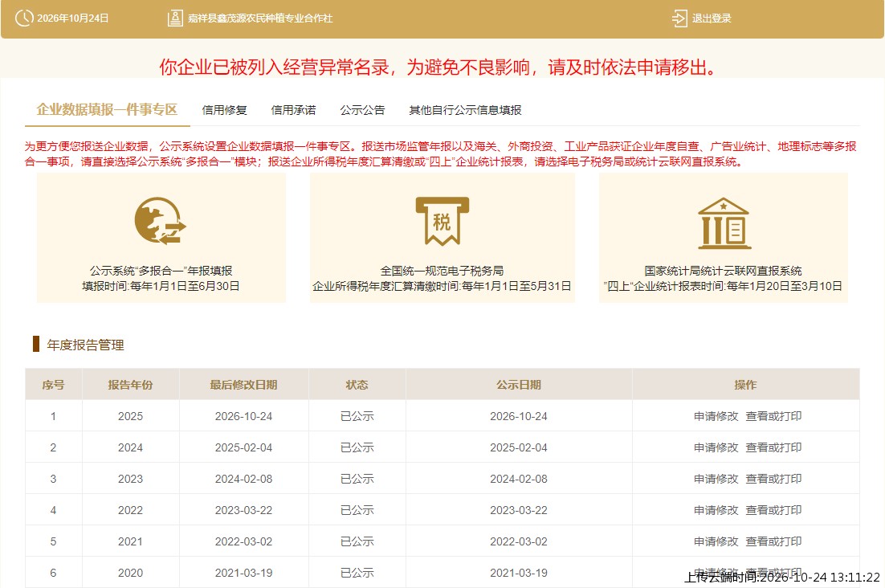
Task: Click publication date 2022-03-02
Action: click(519, 541)
